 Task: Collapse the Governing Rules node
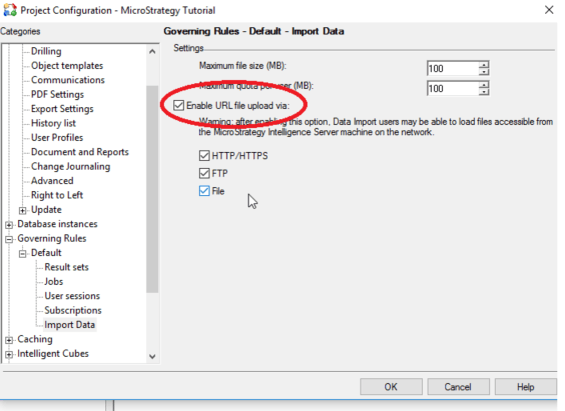pos(9,239)
